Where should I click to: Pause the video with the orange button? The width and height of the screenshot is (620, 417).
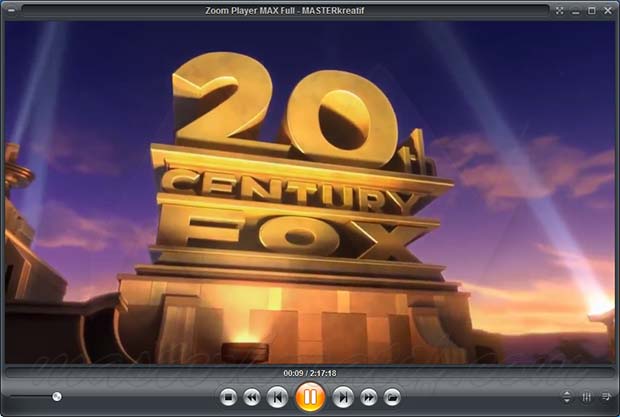[x=310, y=397]
